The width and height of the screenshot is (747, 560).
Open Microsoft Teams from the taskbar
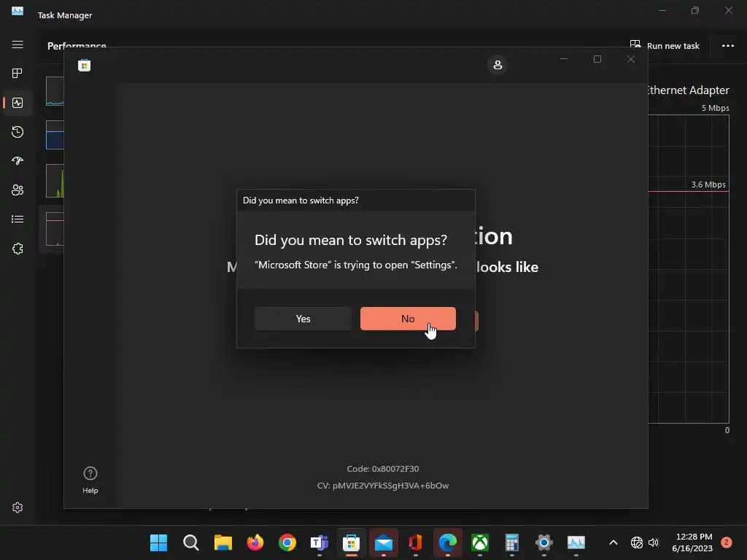(x=320, y=542)
